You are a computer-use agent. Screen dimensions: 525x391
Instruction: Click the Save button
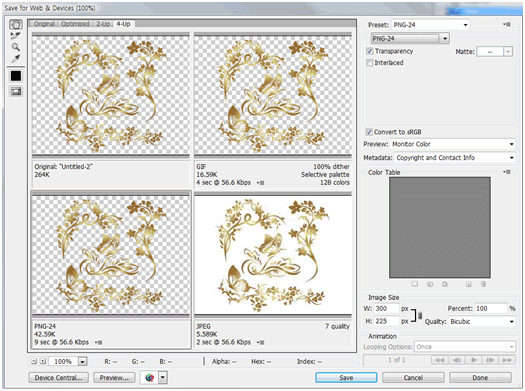(x=346, y=378)
